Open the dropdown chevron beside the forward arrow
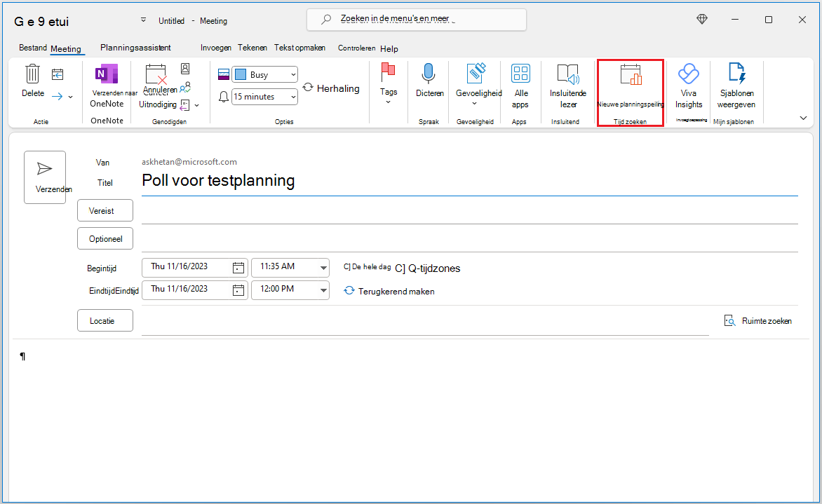822x504 pixels. click(70, 97)
